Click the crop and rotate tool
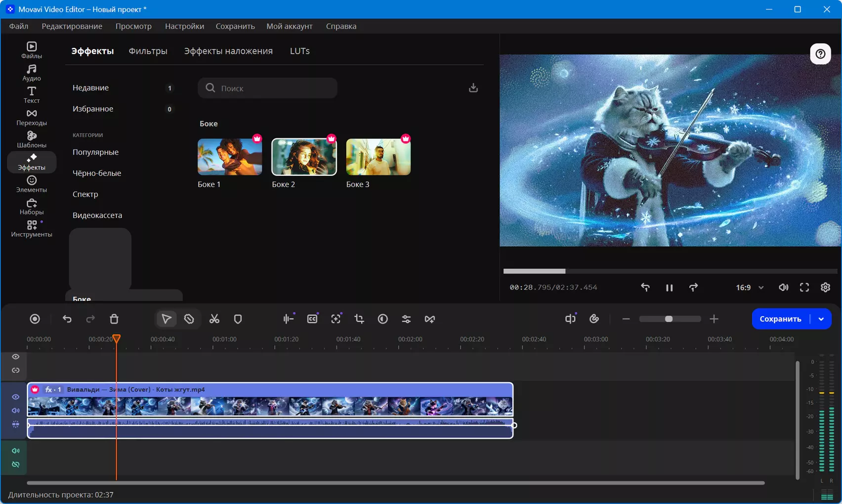 point(359,319)
